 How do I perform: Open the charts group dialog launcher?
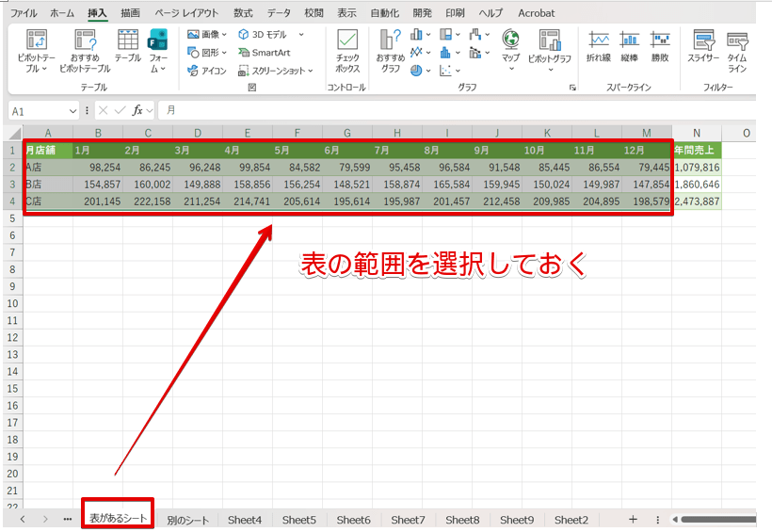pos(572,88)
